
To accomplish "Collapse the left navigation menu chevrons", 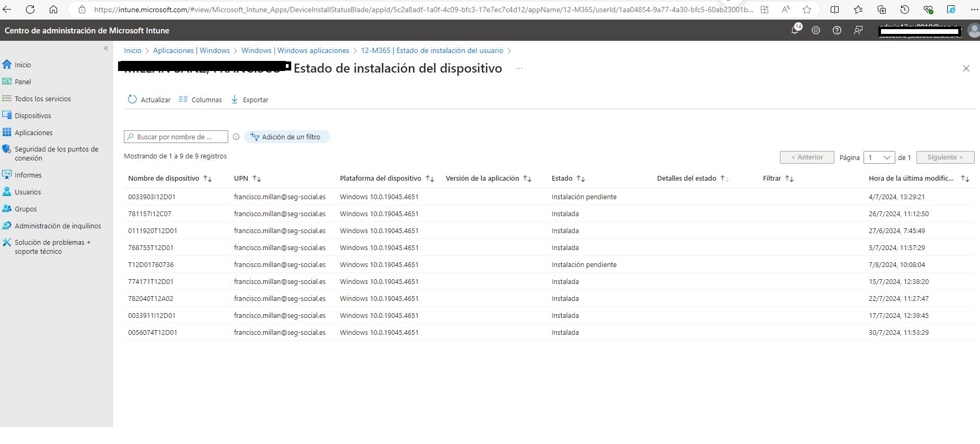I will tap(106, 48).
